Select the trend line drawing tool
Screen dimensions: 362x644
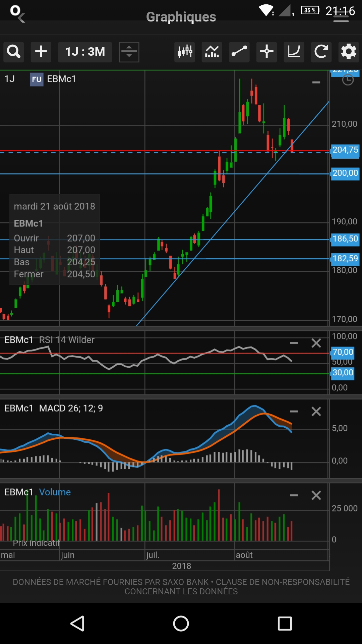239,52
